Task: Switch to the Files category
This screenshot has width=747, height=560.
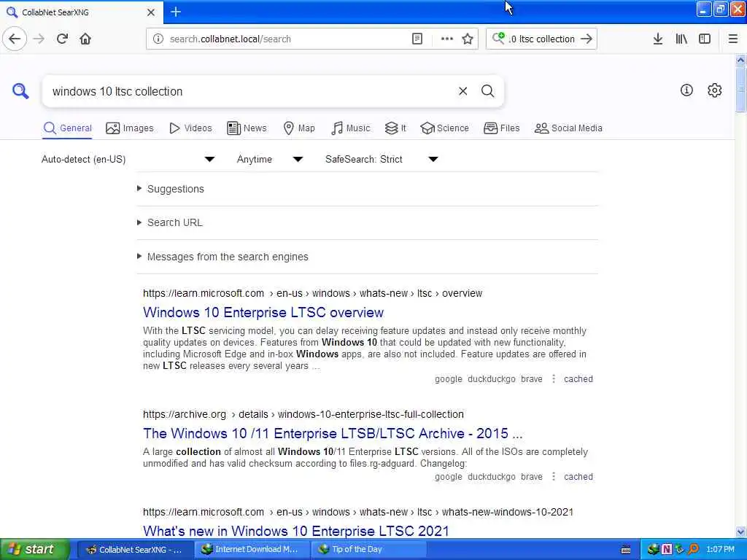Action: tap(502, 128)
